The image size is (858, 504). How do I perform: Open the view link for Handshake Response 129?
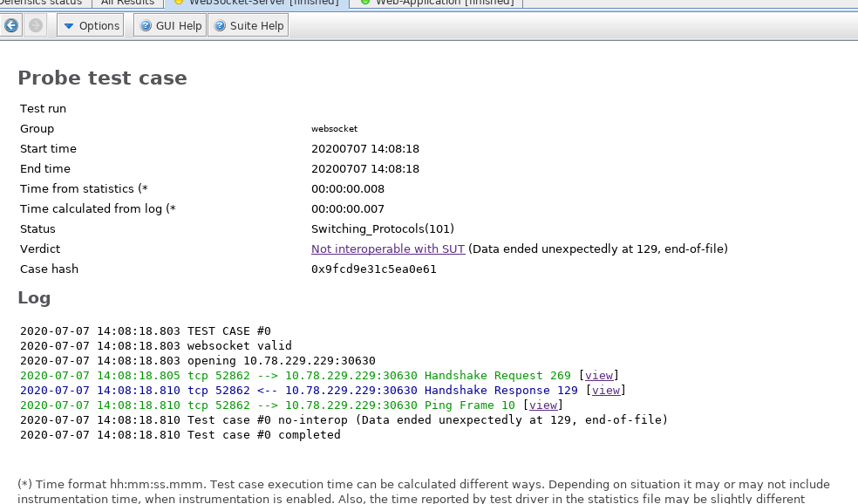606,390
